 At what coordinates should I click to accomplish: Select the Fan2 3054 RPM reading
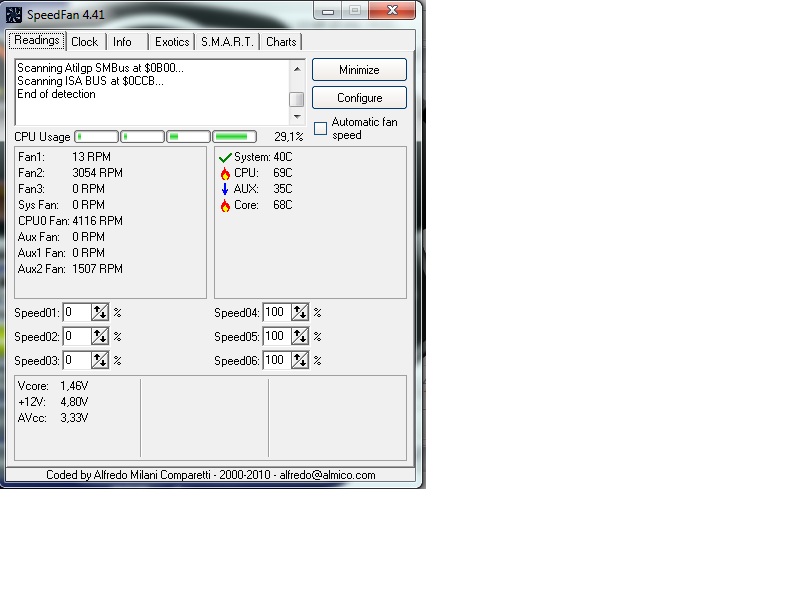click(x=70, y=173)
